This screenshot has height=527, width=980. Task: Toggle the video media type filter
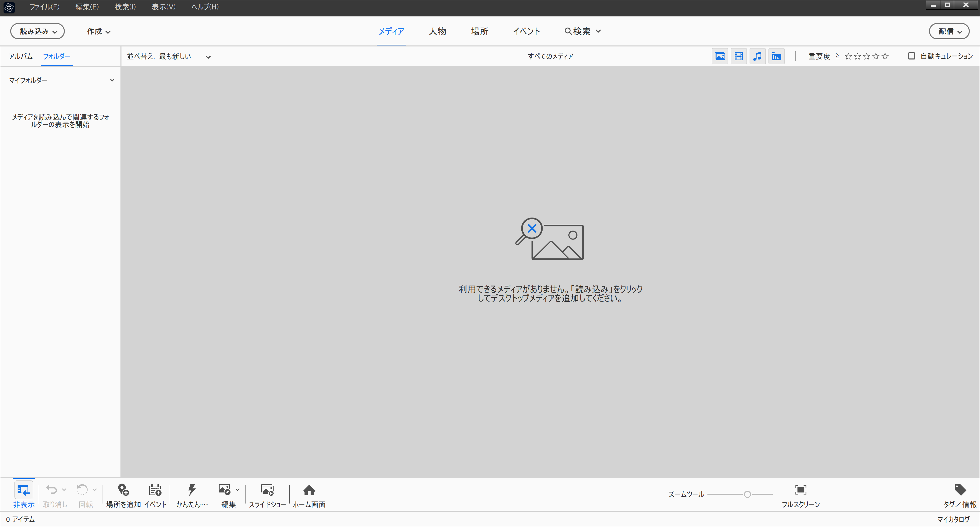(738, 56)
